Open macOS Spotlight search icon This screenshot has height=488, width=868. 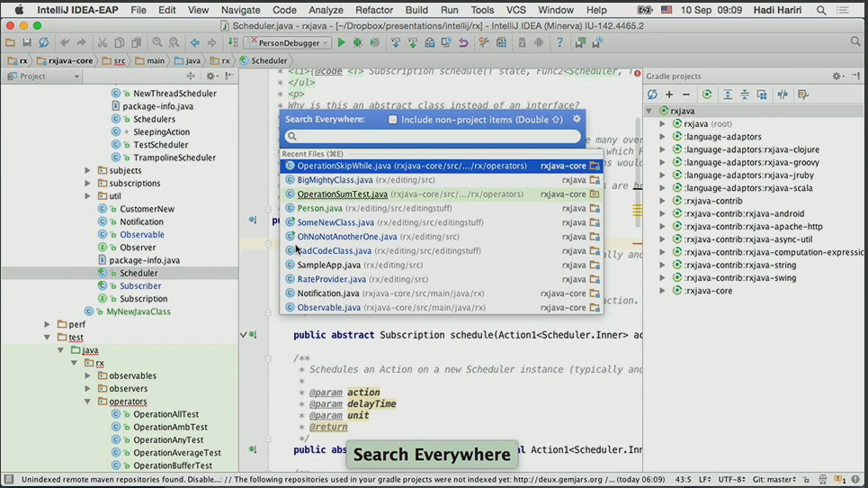821,10
